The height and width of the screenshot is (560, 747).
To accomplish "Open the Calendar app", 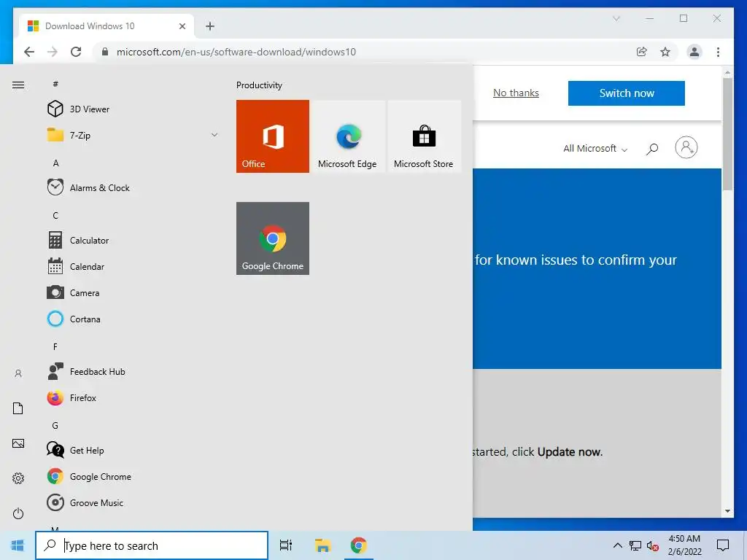I will (133, 266).
